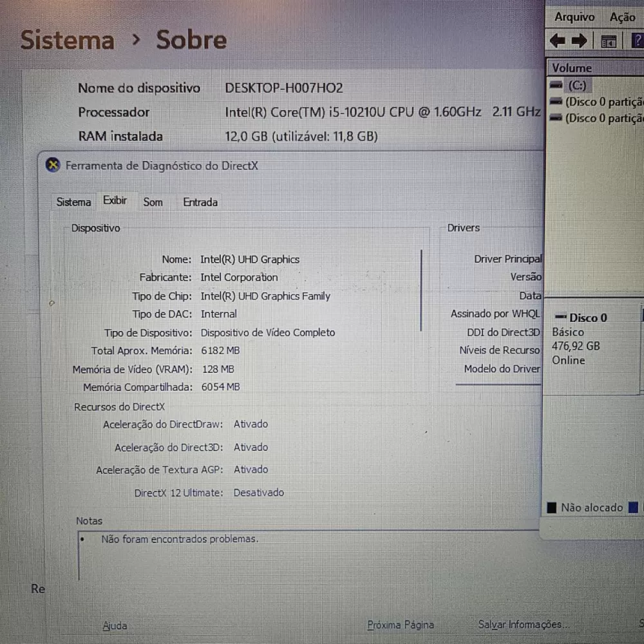Screen dimensions: 644x644
Task: Switch to the Entrada tab
Action: tap(200, 202)
